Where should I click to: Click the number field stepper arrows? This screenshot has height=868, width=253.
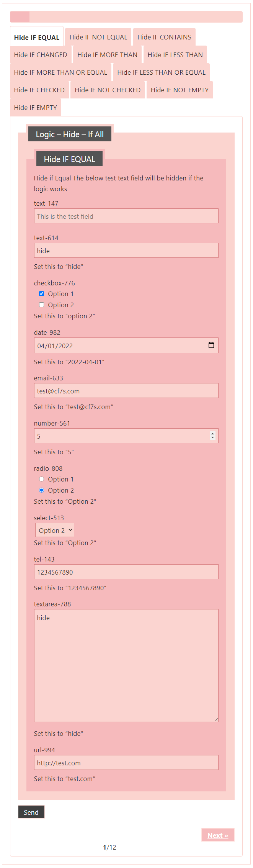(x=212, y=436)
